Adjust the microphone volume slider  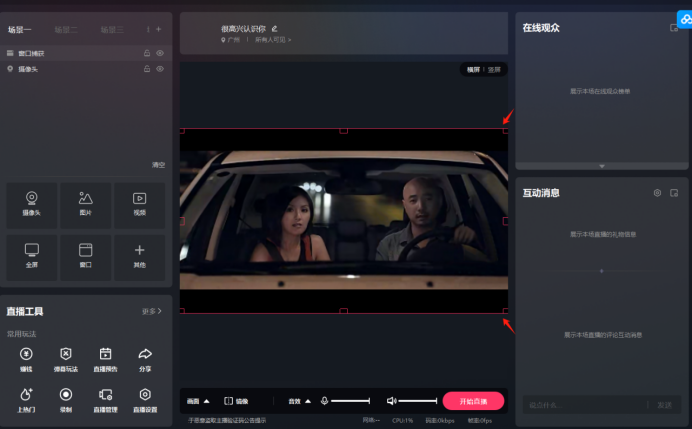click(350, 401)
